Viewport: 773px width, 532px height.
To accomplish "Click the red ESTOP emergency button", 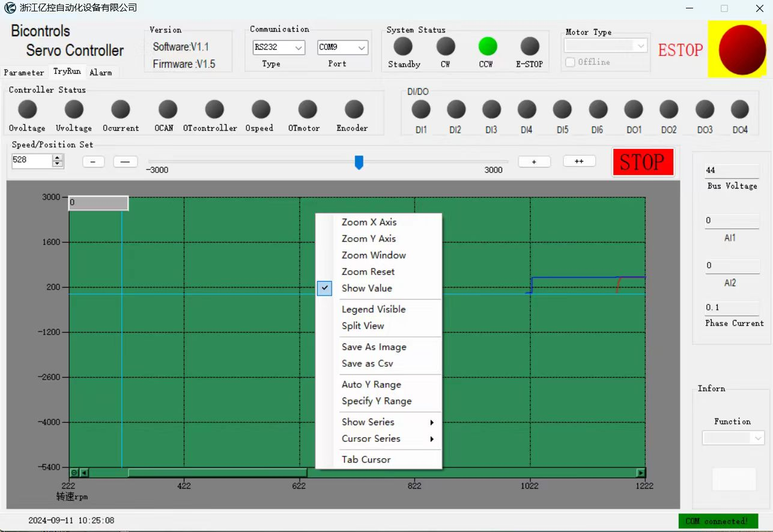I will 742,50.
